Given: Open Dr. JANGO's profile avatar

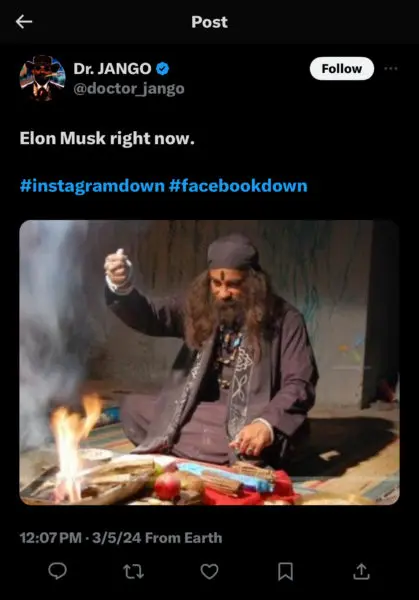Looking at the screenshot, I should 42,78.
